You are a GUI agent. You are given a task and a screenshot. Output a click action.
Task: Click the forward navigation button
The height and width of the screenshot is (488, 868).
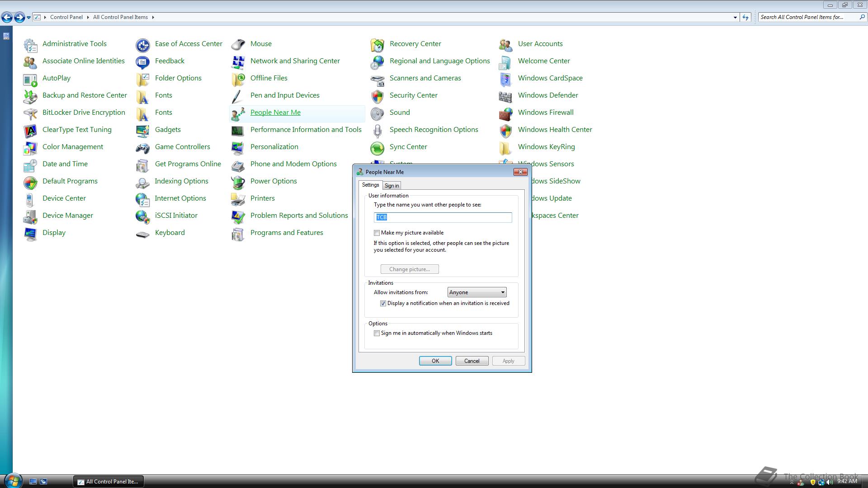click(x=19, y=17)
